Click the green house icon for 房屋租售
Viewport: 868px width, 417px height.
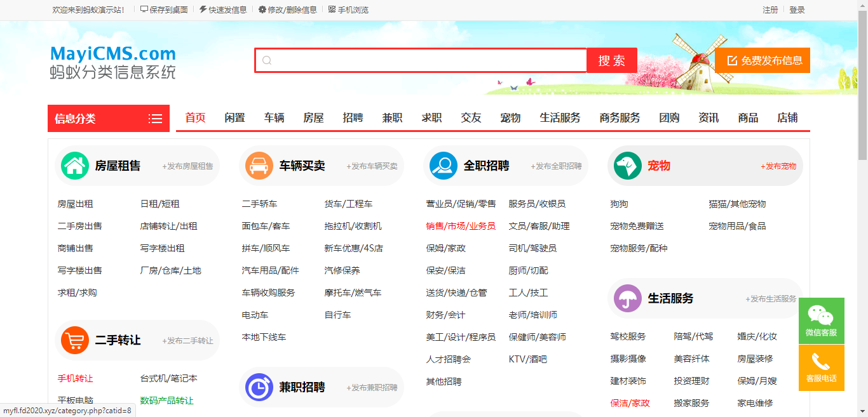[x=75, y=166]
